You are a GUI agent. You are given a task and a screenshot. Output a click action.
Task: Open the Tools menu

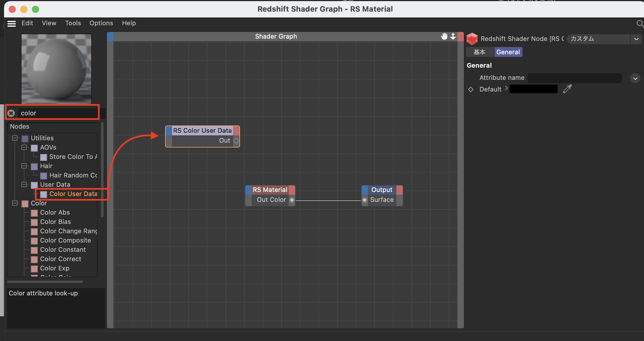click(x=73, y=23)
